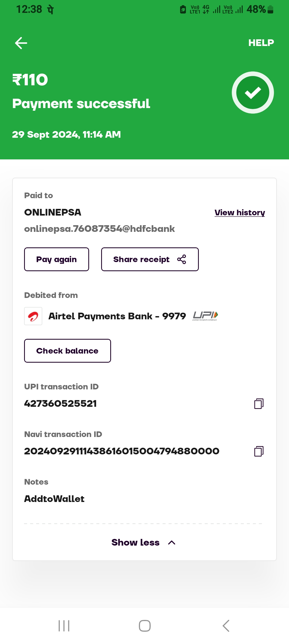Tap the back arrow in header
This screenshot has height=644, width=289.
click(x=21, y=43)
